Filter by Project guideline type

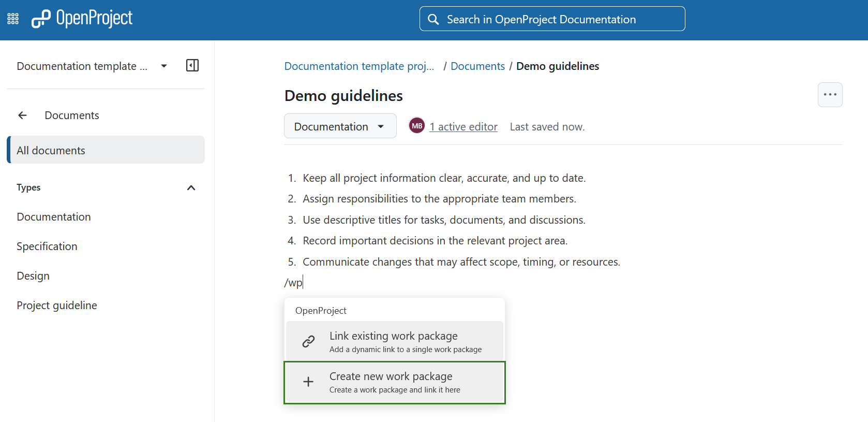coord(57,305)
